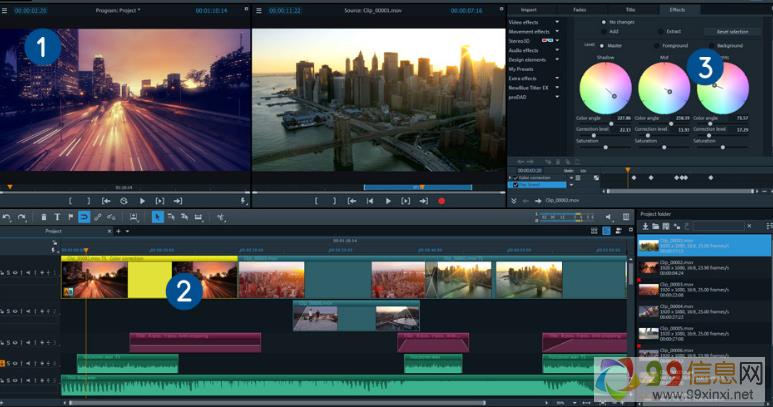The height and width of the screenshot is (407, 773).
Task: Click the Reset selection button
Action: [x=731, y=32]
